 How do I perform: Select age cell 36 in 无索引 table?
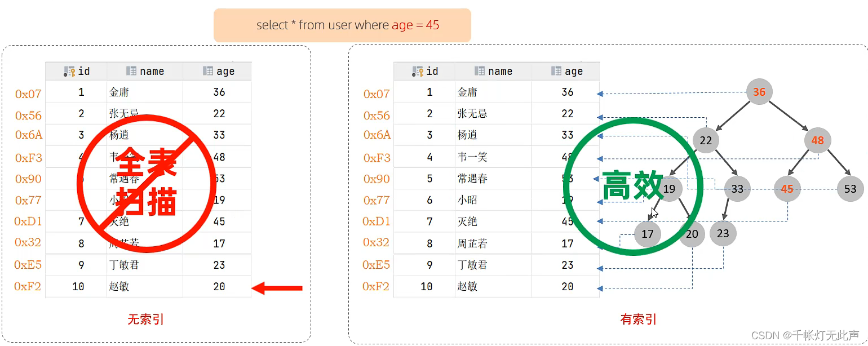click(217, 92)
